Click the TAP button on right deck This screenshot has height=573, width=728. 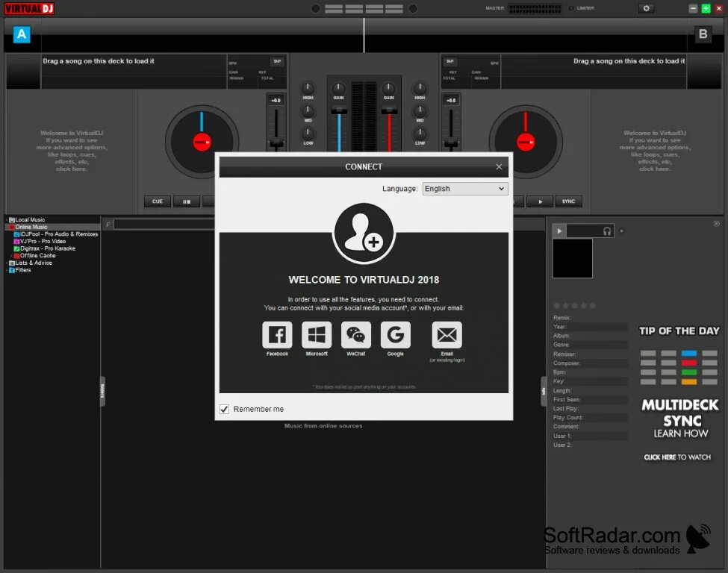450,61
